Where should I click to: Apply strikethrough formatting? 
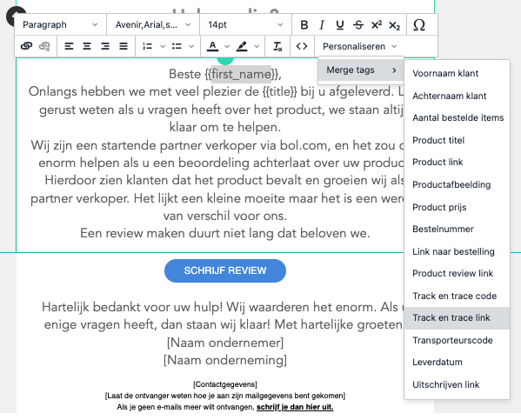[357, 25]
